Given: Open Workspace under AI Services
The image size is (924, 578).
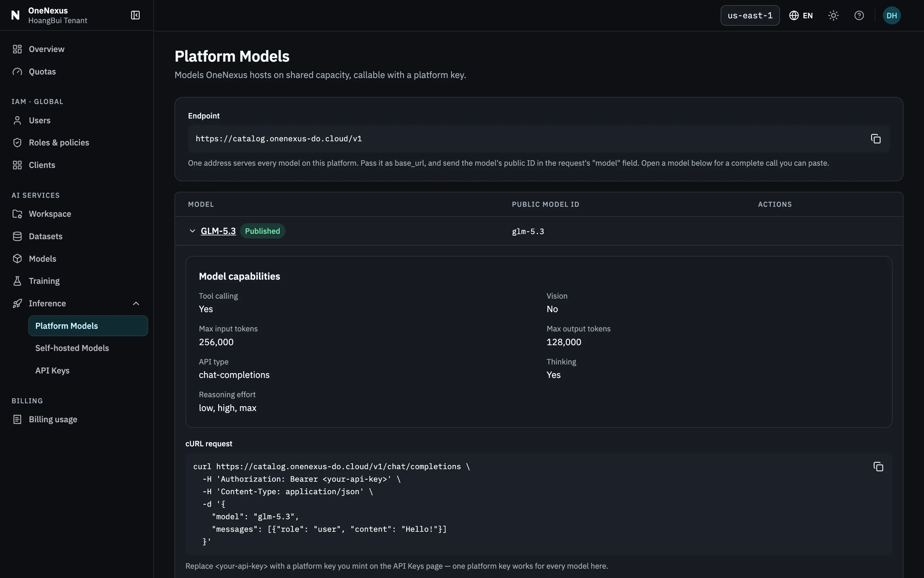Looking at the screenshot, I should pos(50,214).
